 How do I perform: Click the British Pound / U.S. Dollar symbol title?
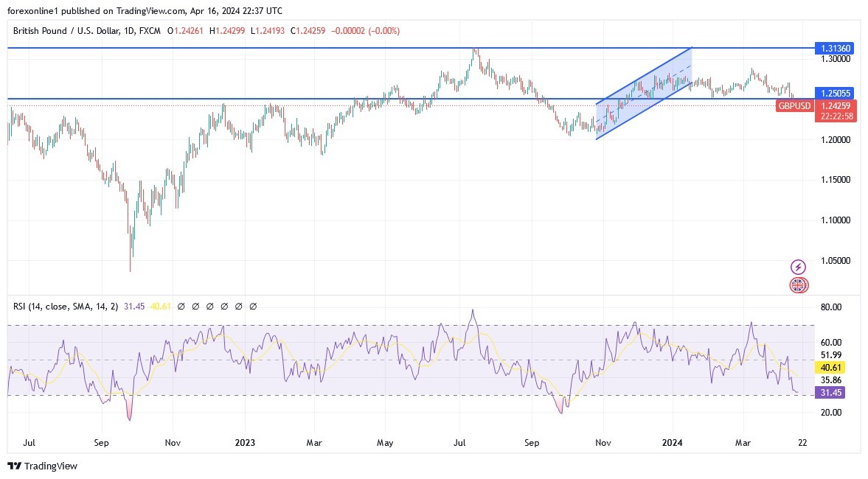pos(66,31)
